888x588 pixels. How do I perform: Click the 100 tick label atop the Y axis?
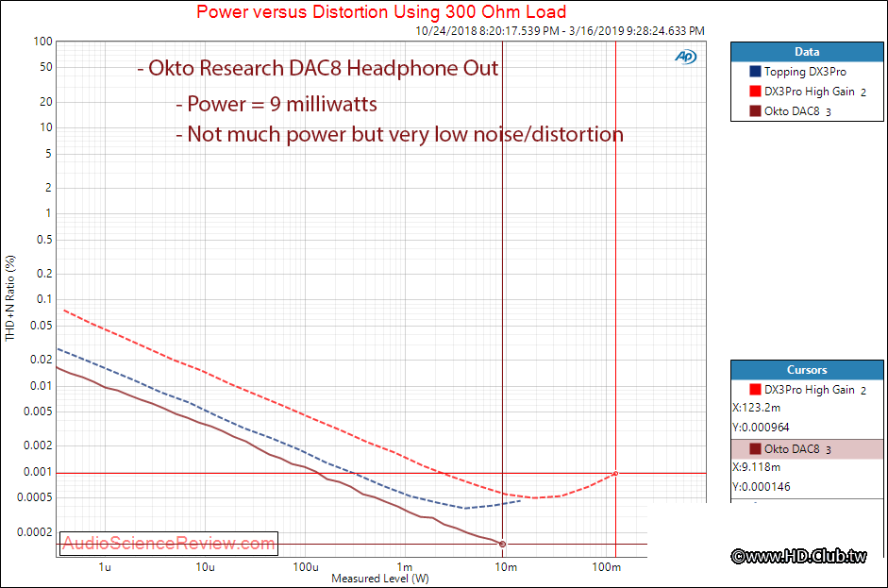43,42
